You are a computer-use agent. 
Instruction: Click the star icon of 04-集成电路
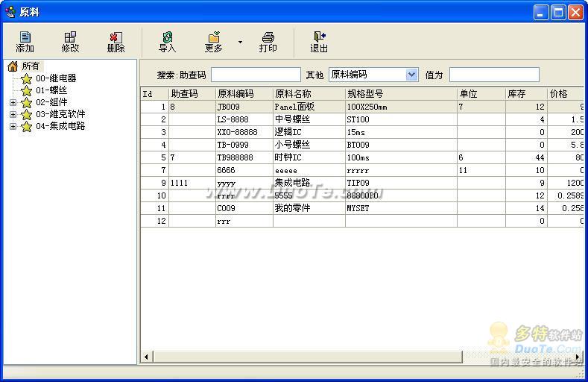[26, 126]
